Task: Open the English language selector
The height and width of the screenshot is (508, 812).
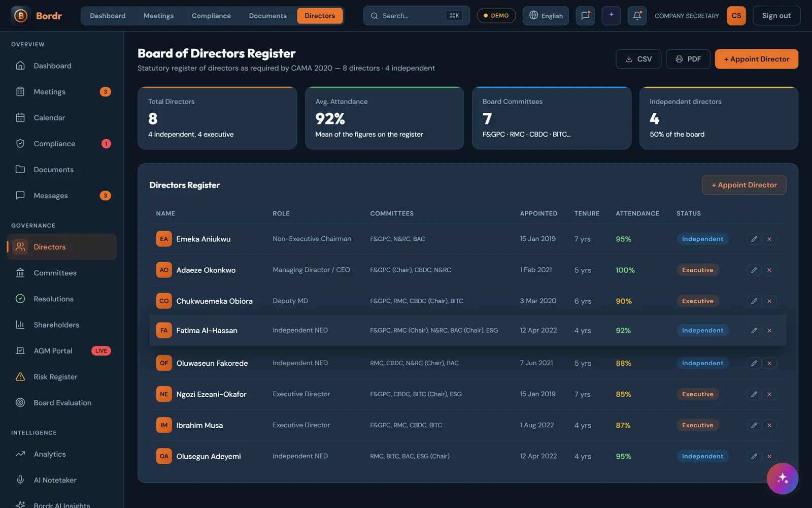Action: click(x=546, y=16)
